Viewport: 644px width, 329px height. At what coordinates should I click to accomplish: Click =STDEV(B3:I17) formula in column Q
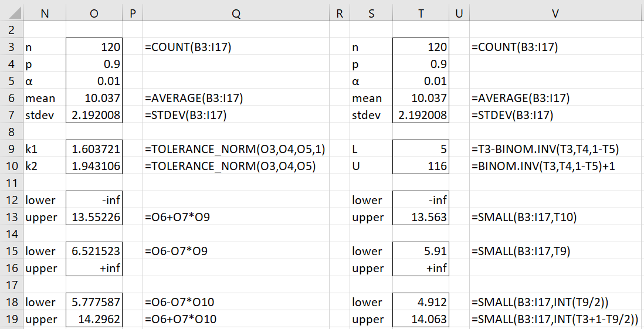[x=185, y=116]
